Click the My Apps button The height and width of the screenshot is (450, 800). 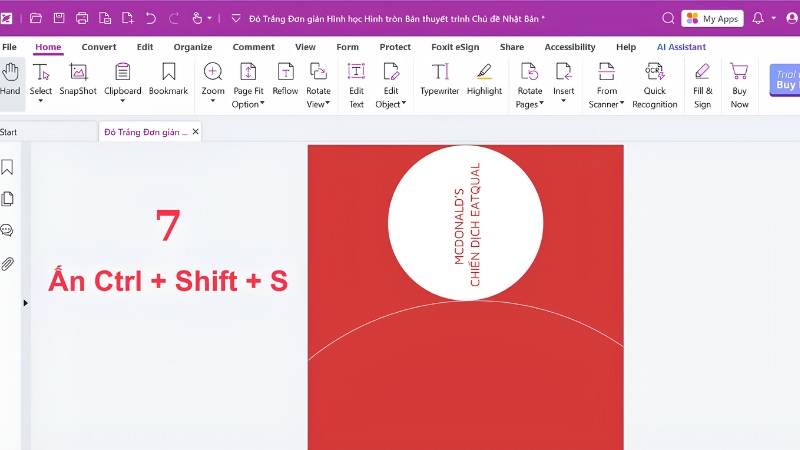click(712, 19)
